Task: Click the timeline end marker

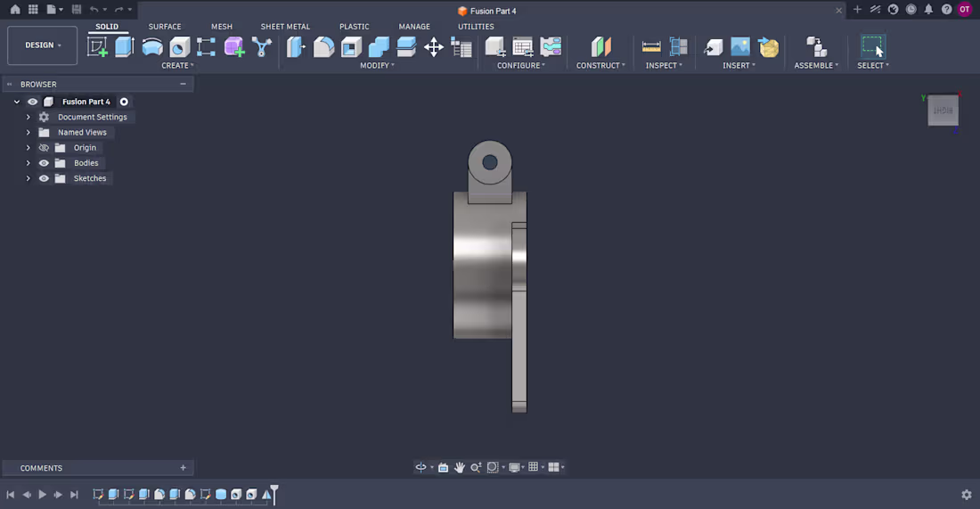Action: (x=274, y=494)
